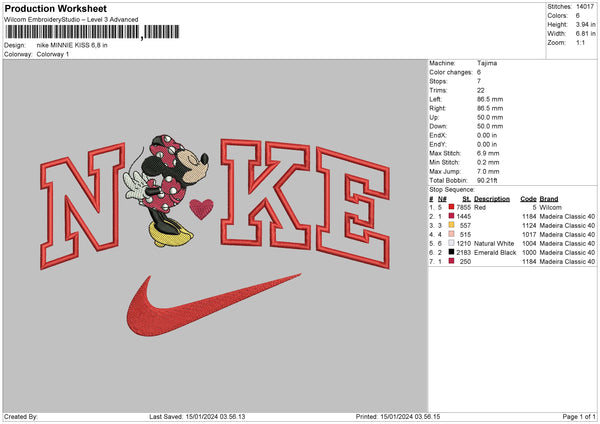Screen dimensions: 600x424
Task: Select the peach swatch for thread 515
Action: (x=452, y=234)
